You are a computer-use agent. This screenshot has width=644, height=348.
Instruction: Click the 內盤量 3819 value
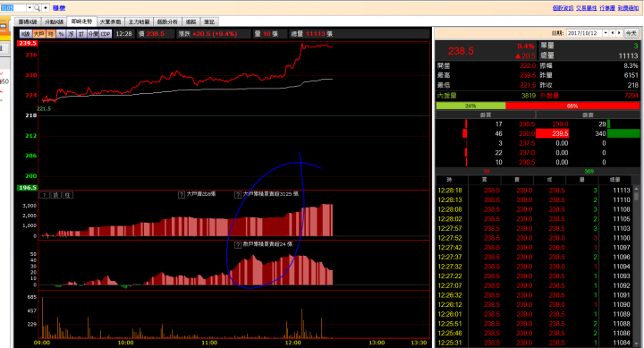(529, 96)
